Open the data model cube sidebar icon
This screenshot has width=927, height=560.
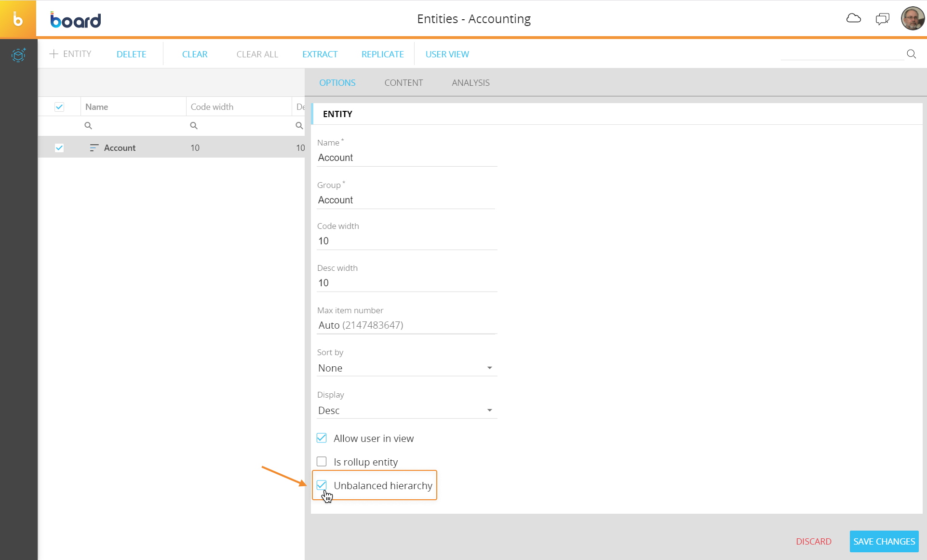(x=18, y=55)
